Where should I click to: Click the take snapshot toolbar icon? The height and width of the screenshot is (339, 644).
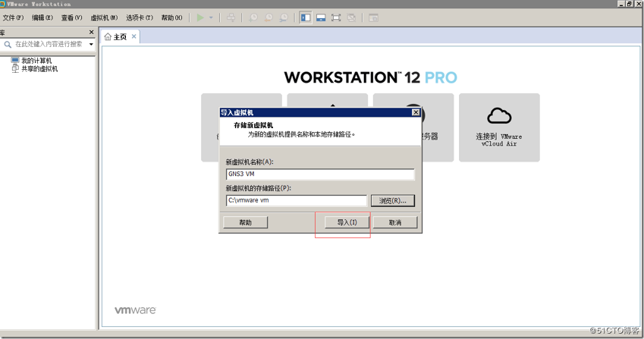[x=253, y=17]
